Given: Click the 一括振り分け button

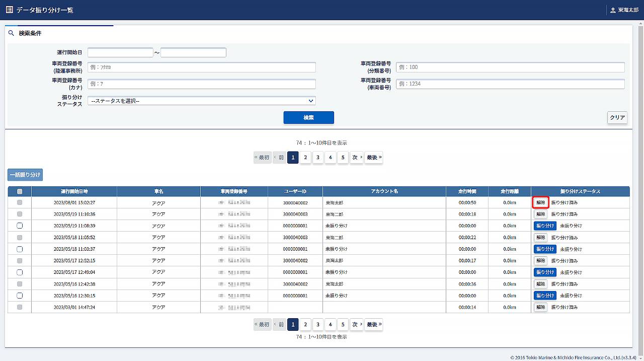Looking at the screenshot, I should (x=25, y=175).
